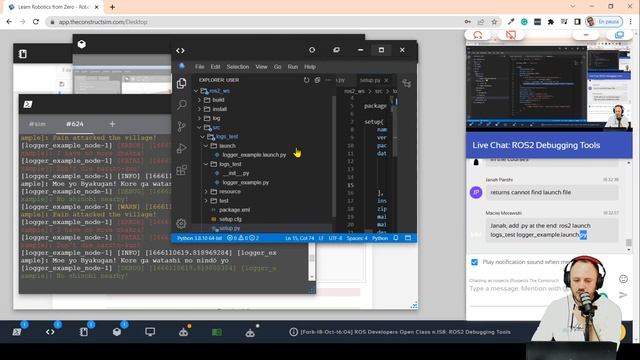The width and height of the screenshot is (640, 360).
Task: Open the Manage gear in the IDE activity bar
Action: click(182, 223)
